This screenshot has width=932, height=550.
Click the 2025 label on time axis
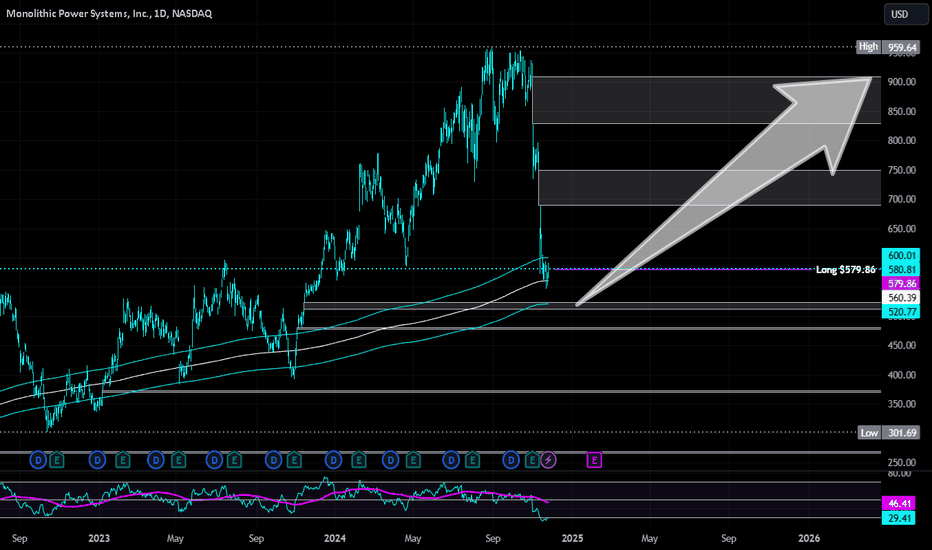[x=572, y=538]
